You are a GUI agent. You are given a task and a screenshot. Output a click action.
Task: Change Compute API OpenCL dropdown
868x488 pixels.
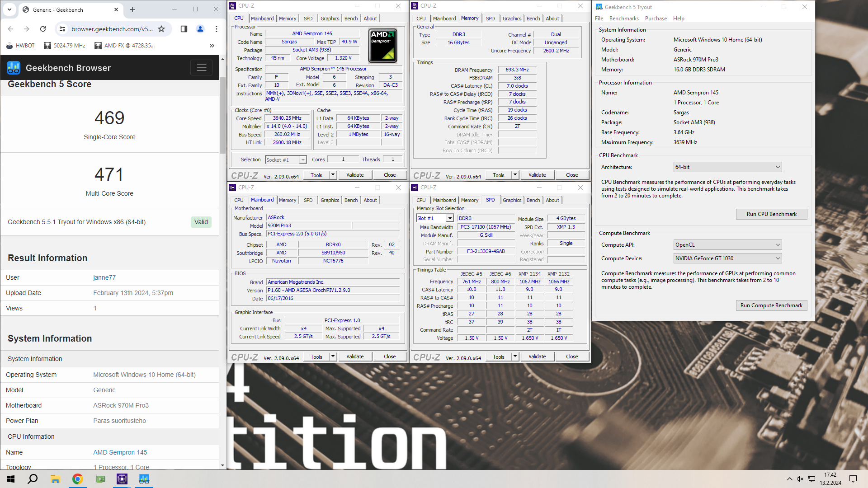(727, 245)
